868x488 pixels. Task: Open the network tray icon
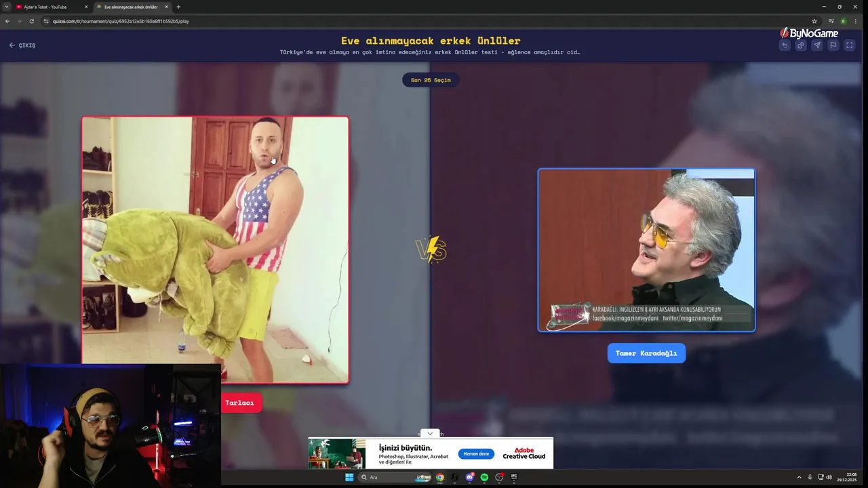pos(821,477)
